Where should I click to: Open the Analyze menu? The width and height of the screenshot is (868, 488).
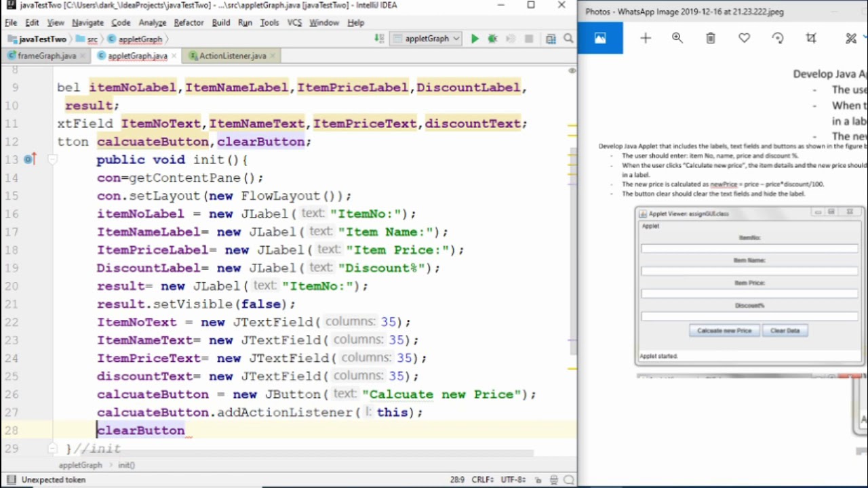(152, 22)
